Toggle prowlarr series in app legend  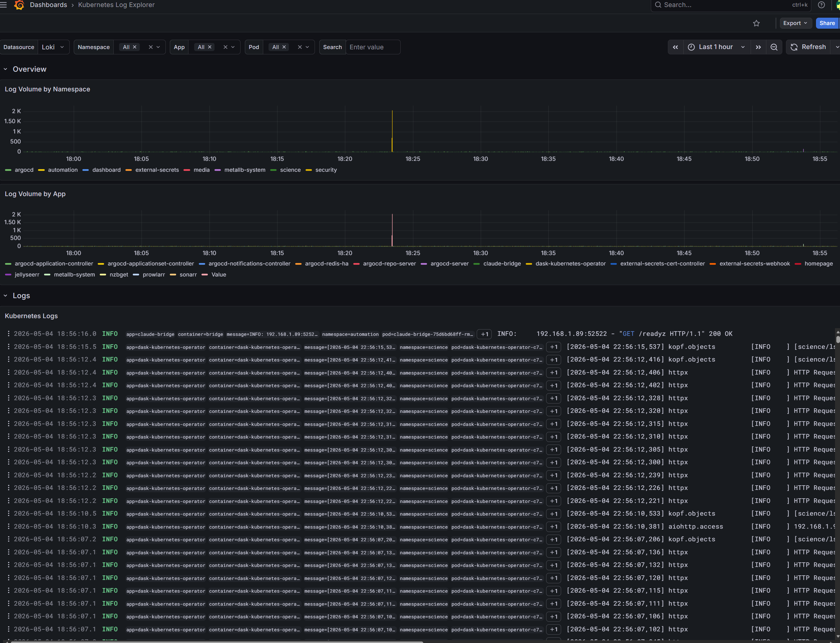pos(154,275)
